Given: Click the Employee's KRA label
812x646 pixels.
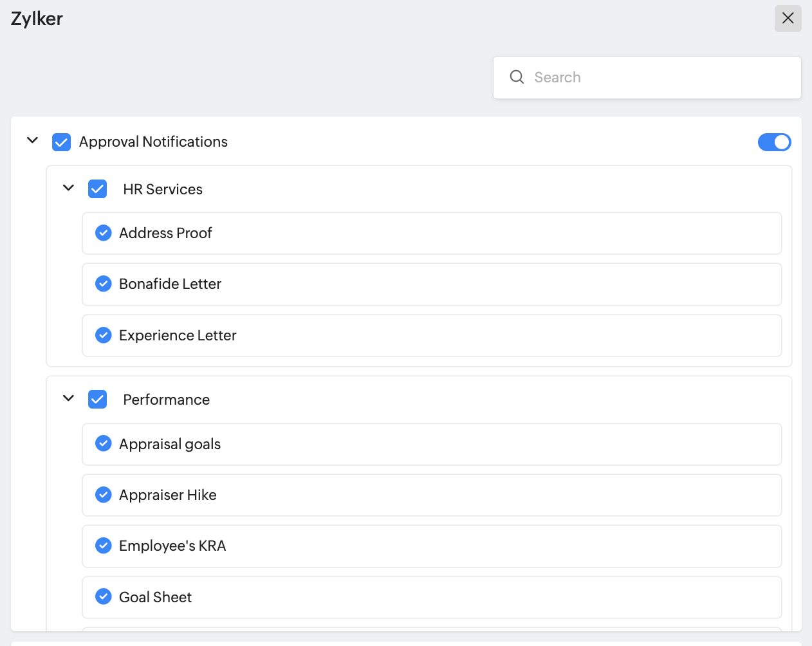Looking at the screenshot, I should [x=172, y=546].
